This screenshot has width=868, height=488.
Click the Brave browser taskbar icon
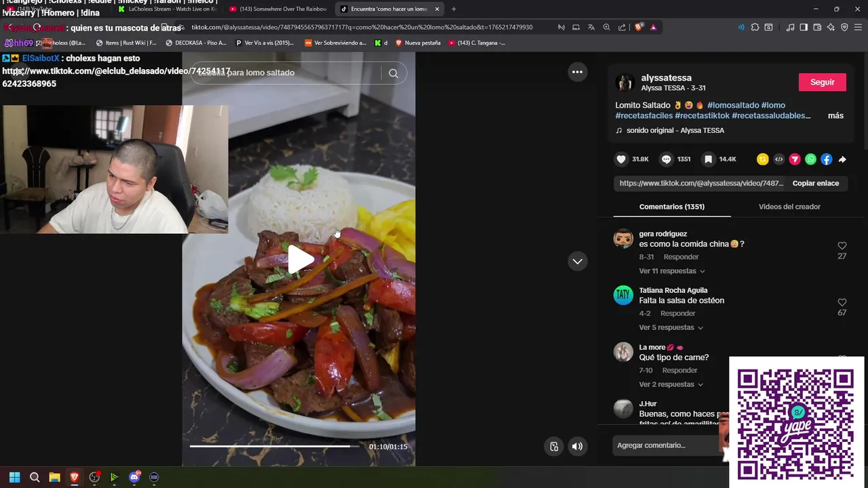[75, 477]
